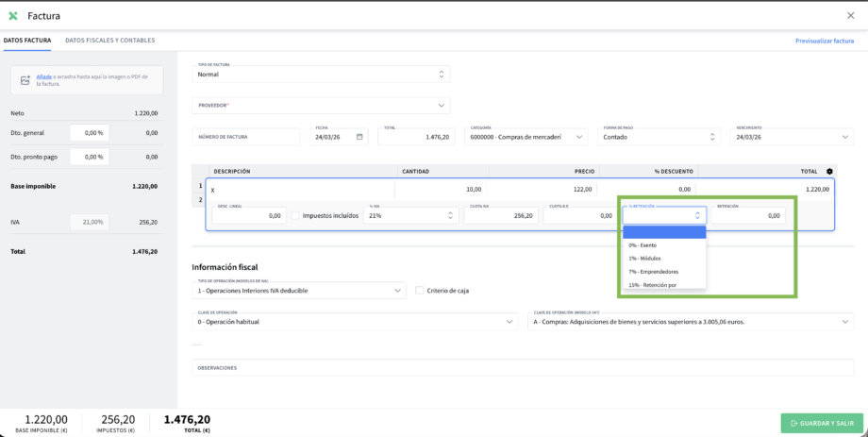Click the add image icon in upload box
Image resolution: width=868 pixels, height=437 pixels.
tap(25, 80)
